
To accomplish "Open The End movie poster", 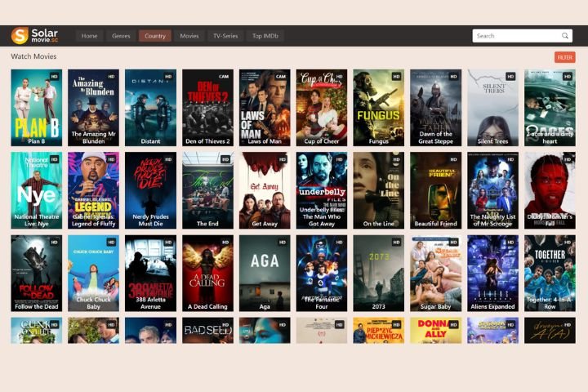I will (x=207, y=190).
